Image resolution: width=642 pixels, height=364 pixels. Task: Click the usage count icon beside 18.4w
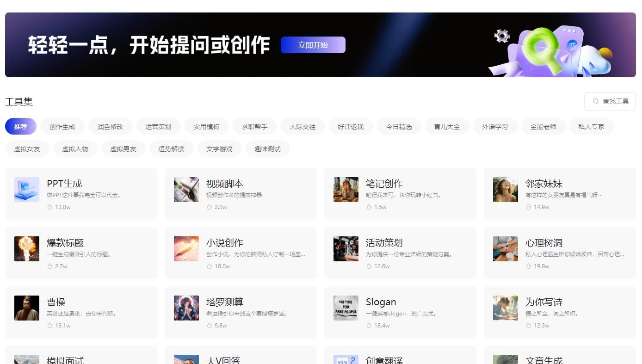pos(369,326)
